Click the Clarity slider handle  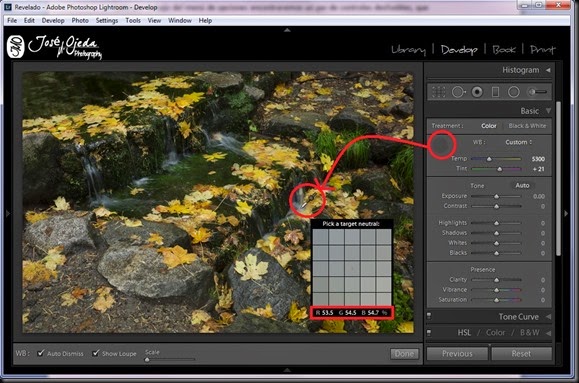[x=497, y=280]
